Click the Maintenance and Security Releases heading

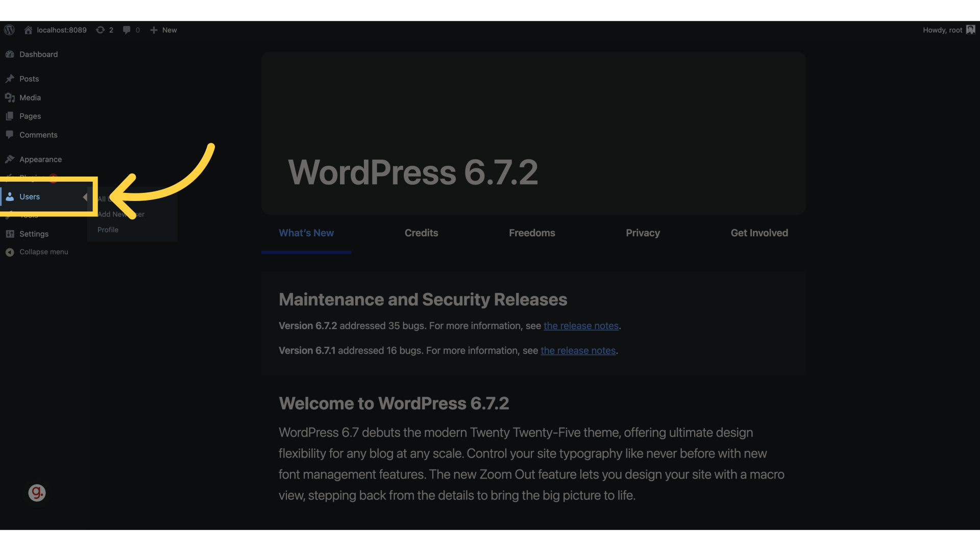(x=423, y=299)
